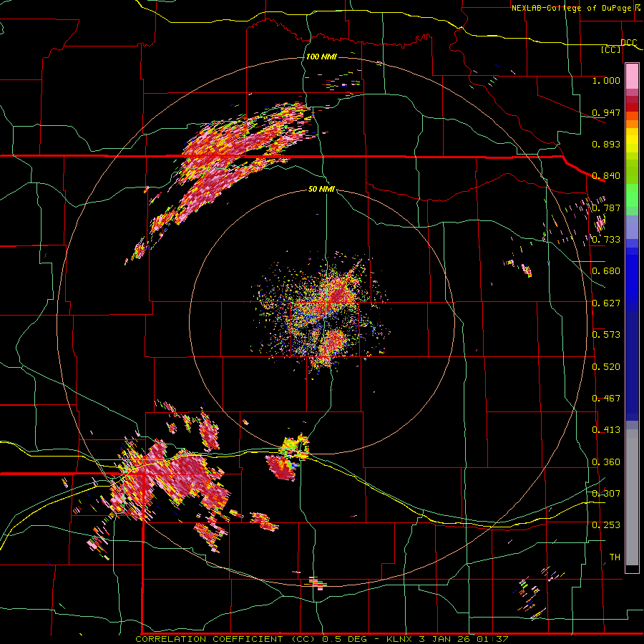Pick the light pink top color bar segment
The image size is (644, 644).
click(x=632, y=76)
